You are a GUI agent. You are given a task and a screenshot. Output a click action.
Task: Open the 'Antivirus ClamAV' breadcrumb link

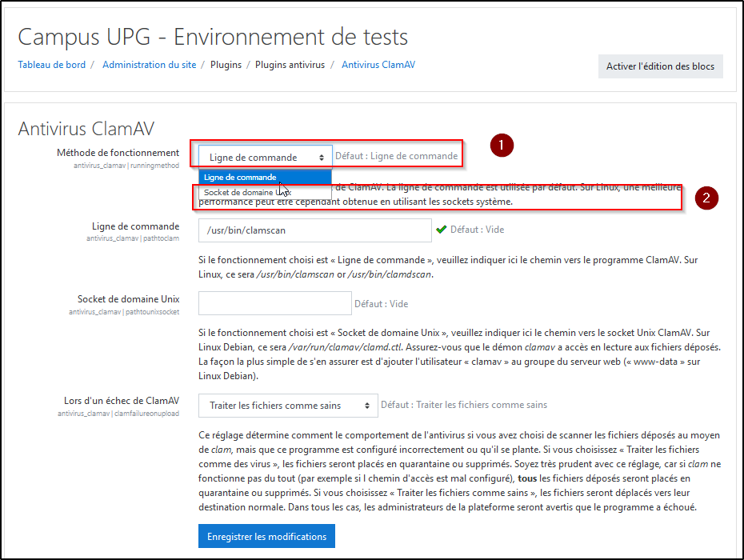click(378, 65)
